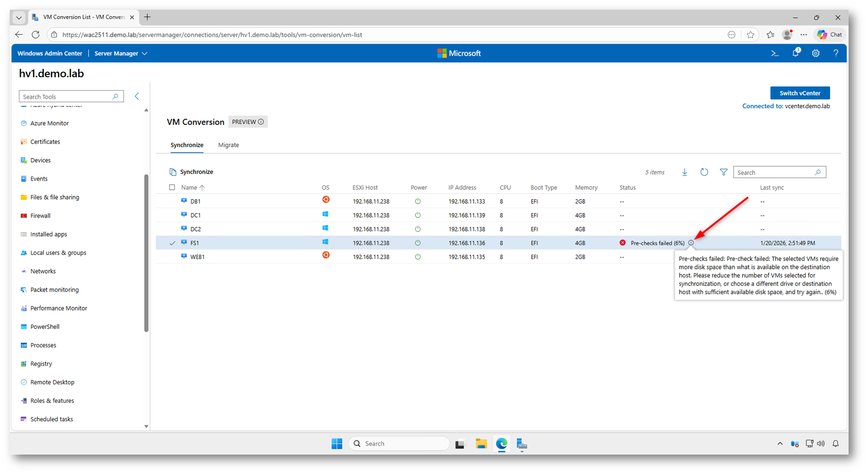Screen dimensions: 868x474
Task: Open the browser tab list dropdown arrow
Action: 18,18
